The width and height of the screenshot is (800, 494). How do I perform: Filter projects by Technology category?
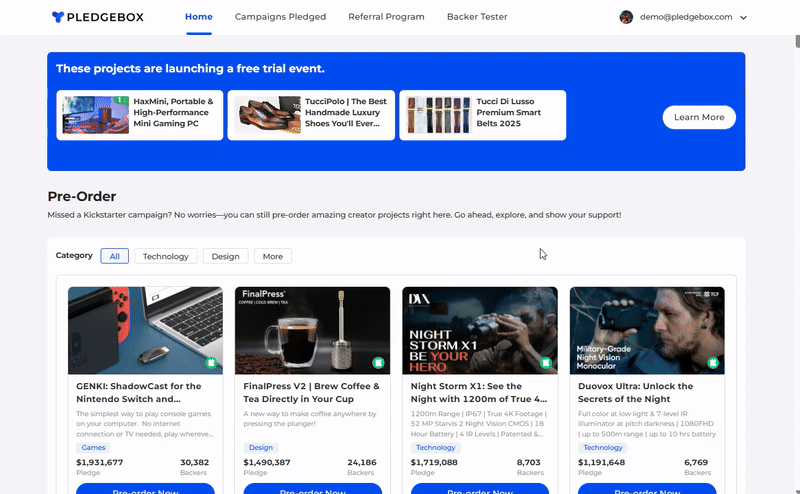coord(166,256)
